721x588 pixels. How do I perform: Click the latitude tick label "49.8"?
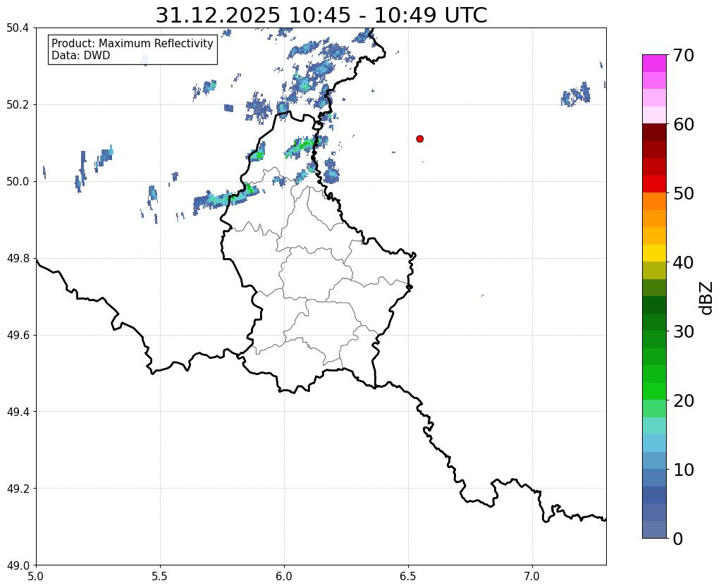18,258
